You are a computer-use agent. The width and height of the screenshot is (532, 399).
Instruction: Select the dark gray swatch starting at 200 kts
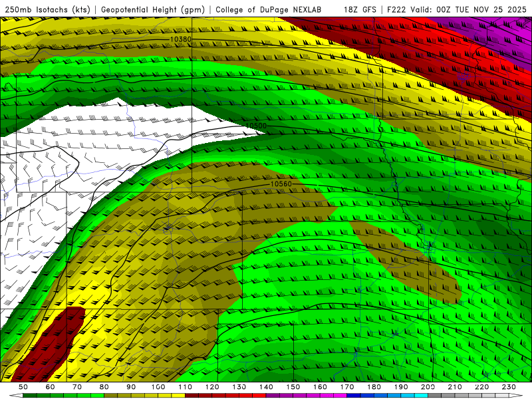coord(435,396)
